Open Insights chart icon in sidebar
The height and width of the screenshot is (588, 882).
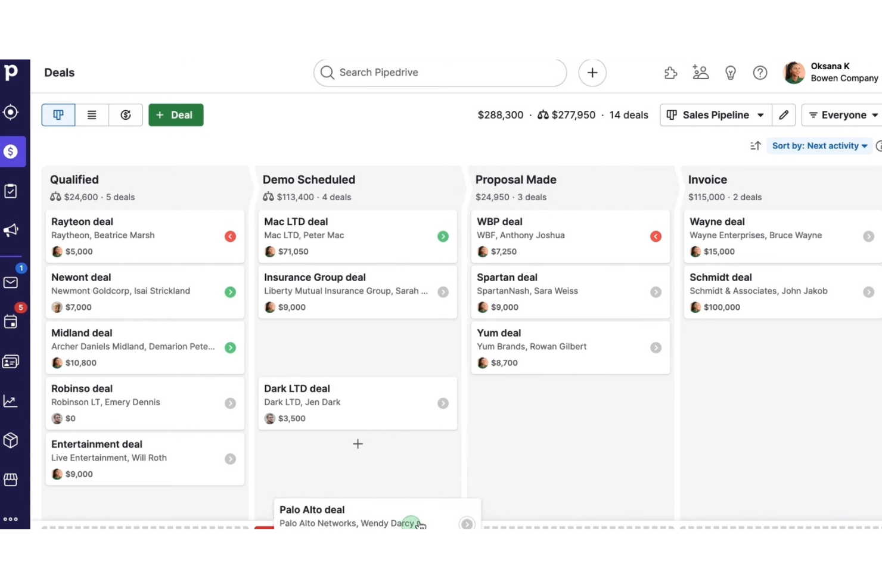[x=11, y=401]
